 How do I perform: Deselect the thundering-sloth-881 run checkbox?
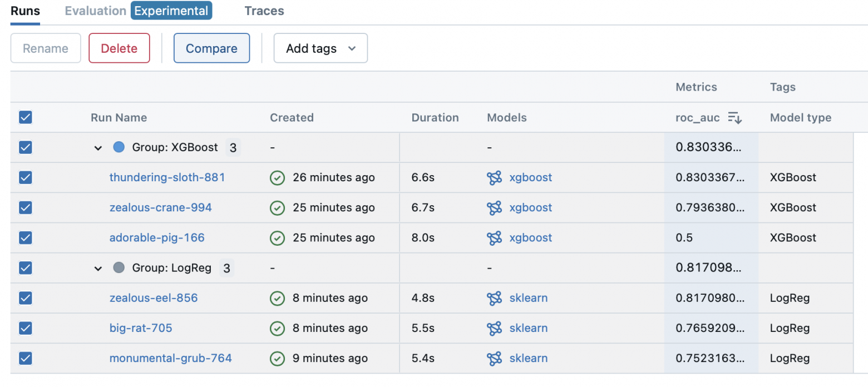[x=26, y=177]
